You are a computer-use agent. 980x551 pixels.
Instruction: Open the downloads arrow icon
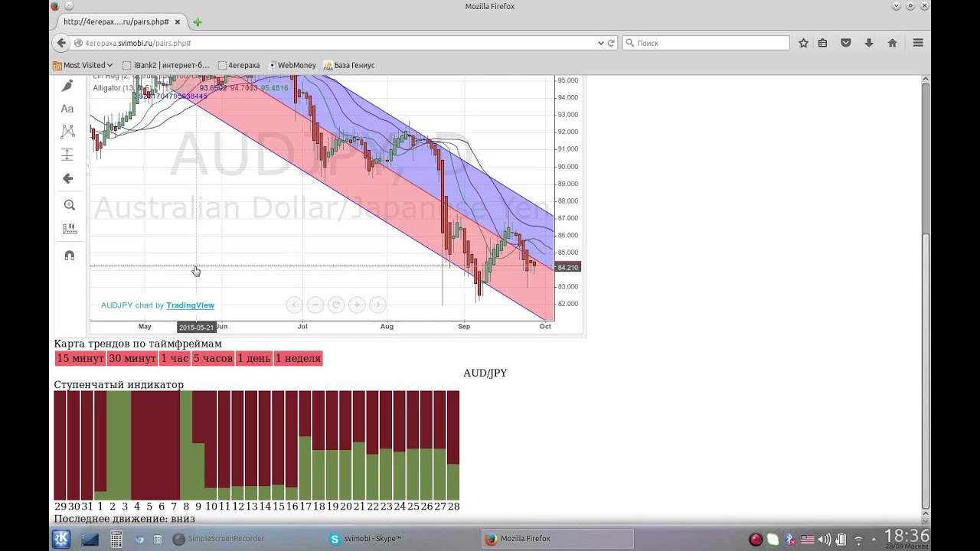pyautogui.click(x=869, y=43)
